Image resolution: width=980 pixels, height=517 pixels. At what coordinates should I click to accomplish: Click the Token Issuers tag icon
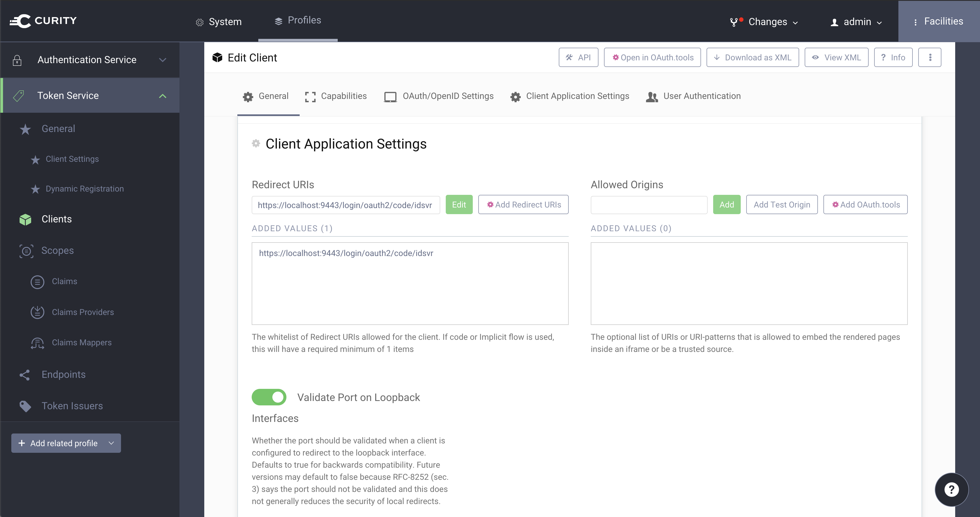pos(25,406)
